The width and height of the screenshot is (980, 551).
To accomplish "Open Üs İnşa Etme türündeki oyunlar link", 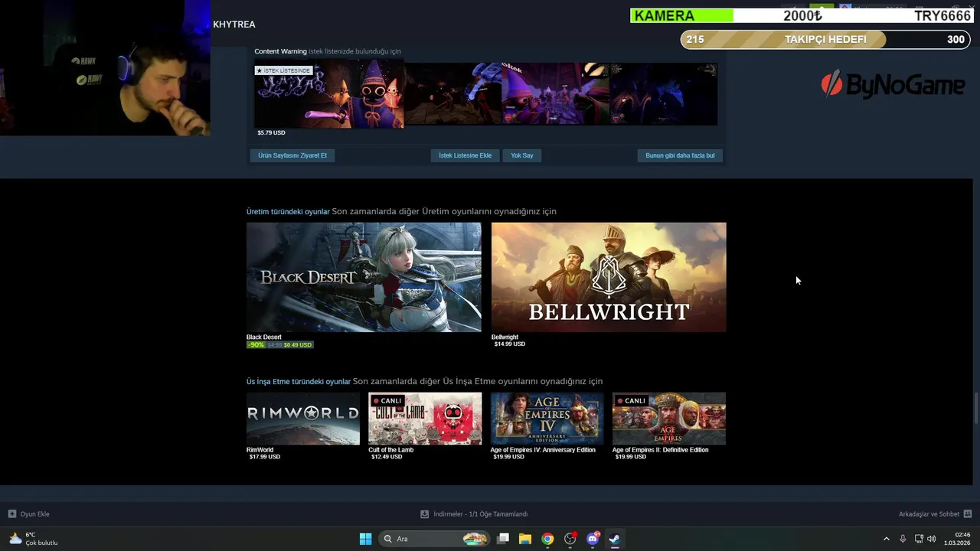I will [299, 382].
